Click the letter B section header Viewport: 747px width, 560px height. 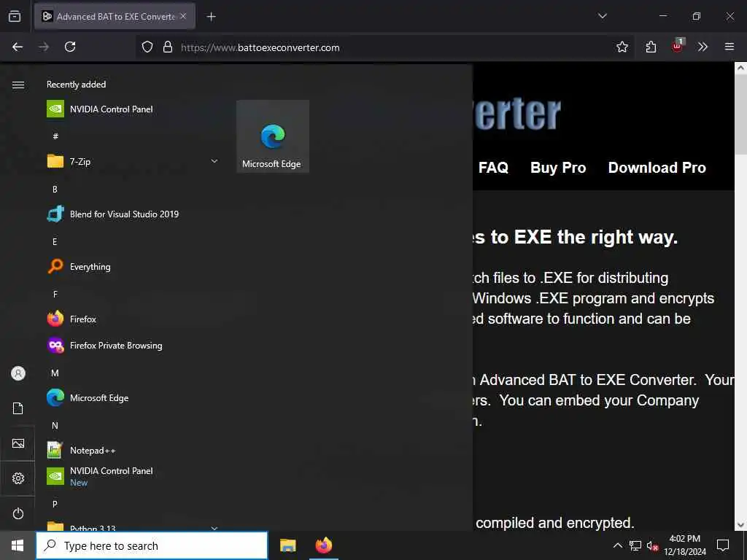pos(55,189)
